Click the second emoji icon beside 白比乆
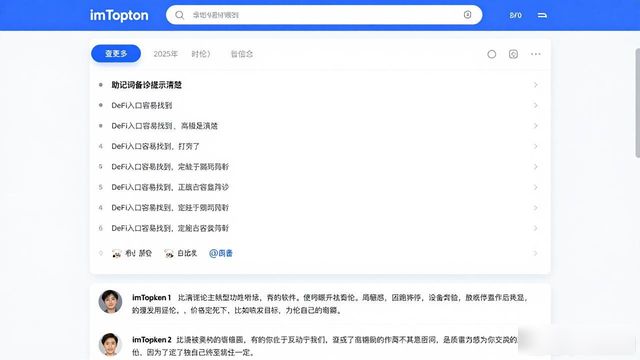This screenshot has height=360, width=640. (x=169, y=253)
